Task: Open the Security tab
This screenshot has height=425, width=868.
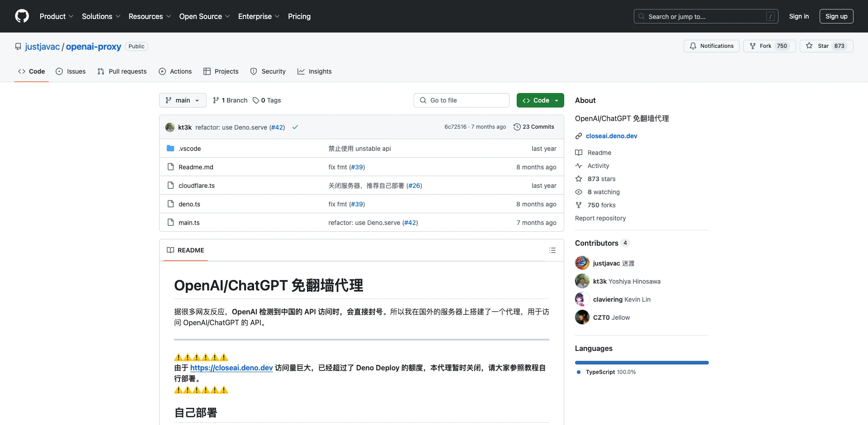Action: coord(268,71)
